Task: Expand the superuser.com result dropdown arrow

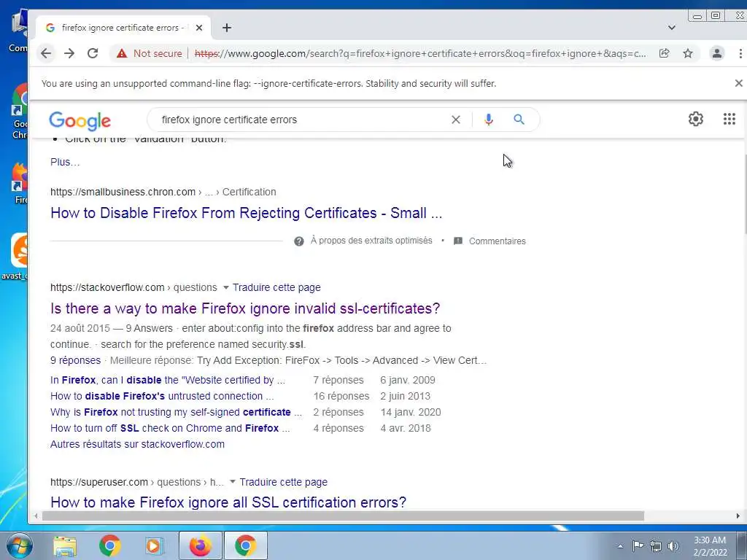Action: coord(233,482)
